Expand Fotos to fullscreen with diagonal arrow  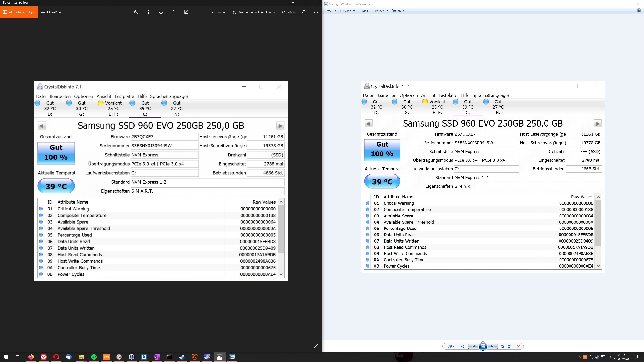point(316,346)
